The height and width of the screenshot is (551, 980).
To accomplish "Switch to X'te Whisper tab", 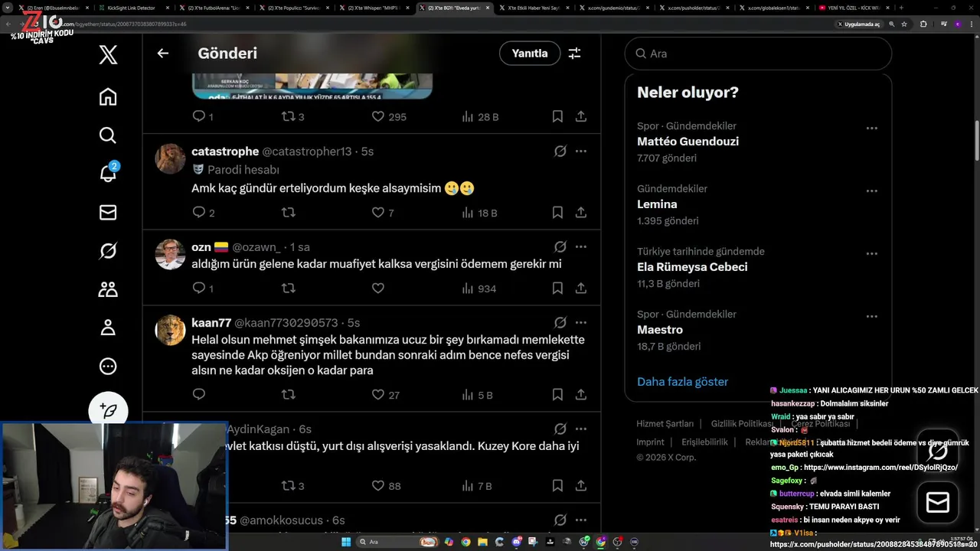I will 376,8.
